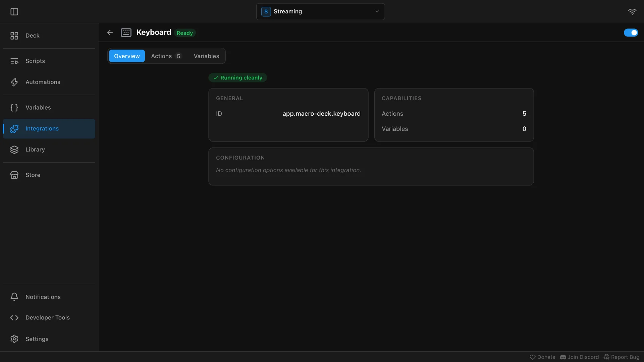Click the Automations lightning bolt icon

click(14, 82)
